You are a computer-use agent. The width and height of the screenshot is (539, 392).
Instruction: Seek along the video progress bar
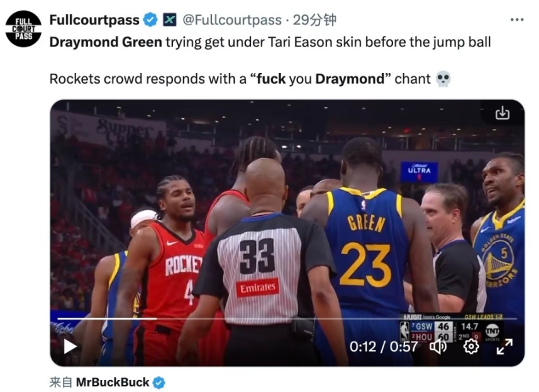point(287,319)
